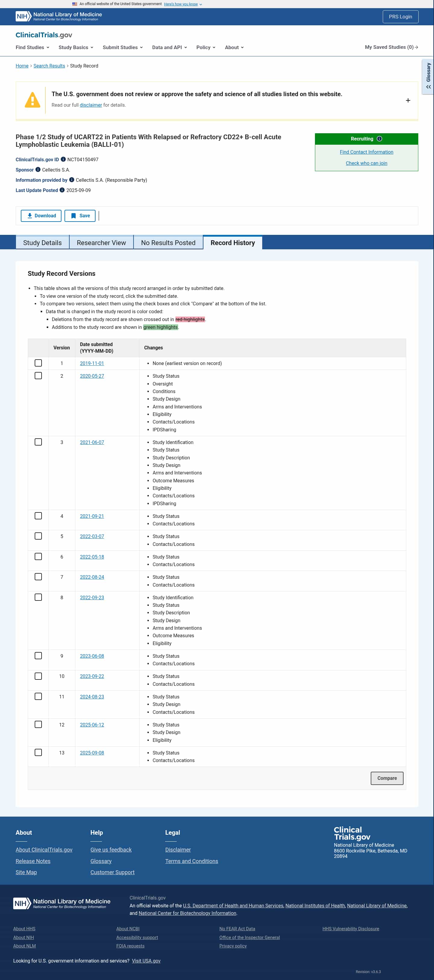This screenshot has width=434, height=980.
Task: Select checkbox for version 8 row
Action: click(38, 597)
